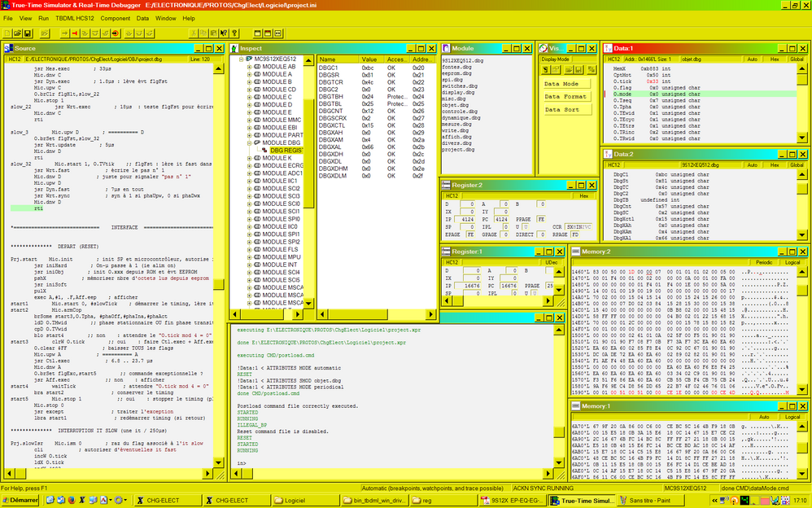
Task: Open the Run menu
Action: 43,18
